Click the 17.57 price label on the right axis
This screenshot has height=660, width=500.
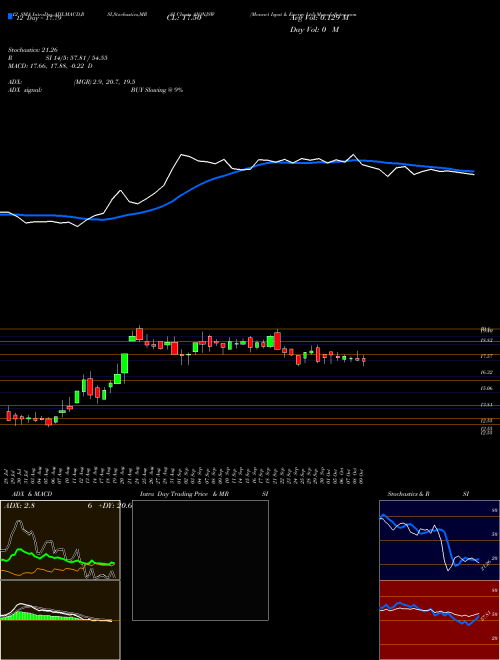pyautogui.click(x=487, y=356)
